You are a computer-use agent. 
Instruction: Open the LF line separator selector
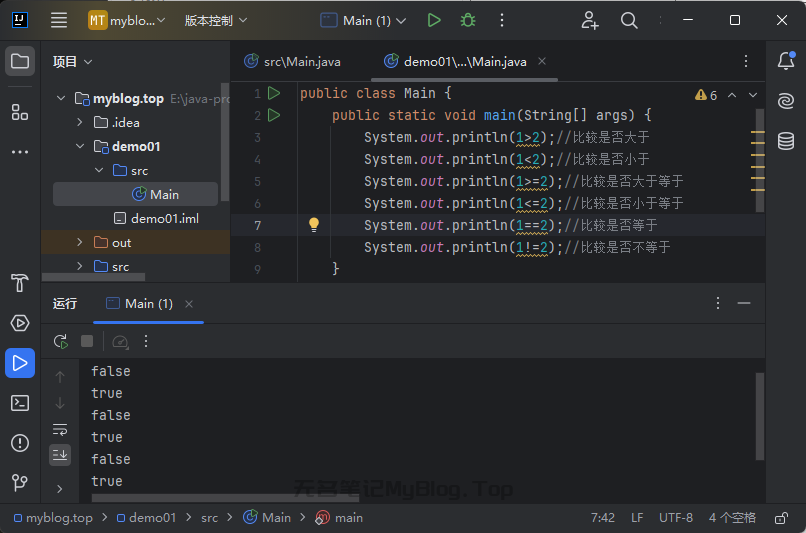click(637, 518)
